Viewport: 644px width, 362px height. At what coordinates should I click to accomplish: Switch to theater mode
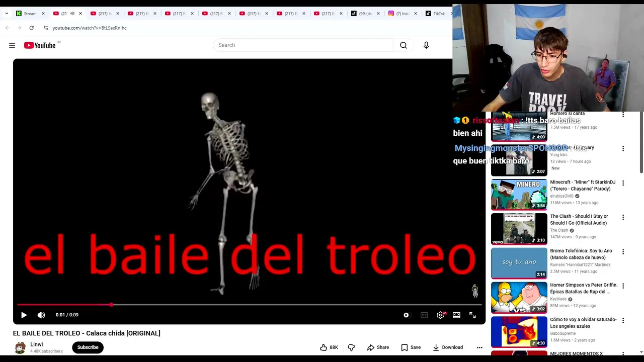pyautogui.click(x=456, y=315)
